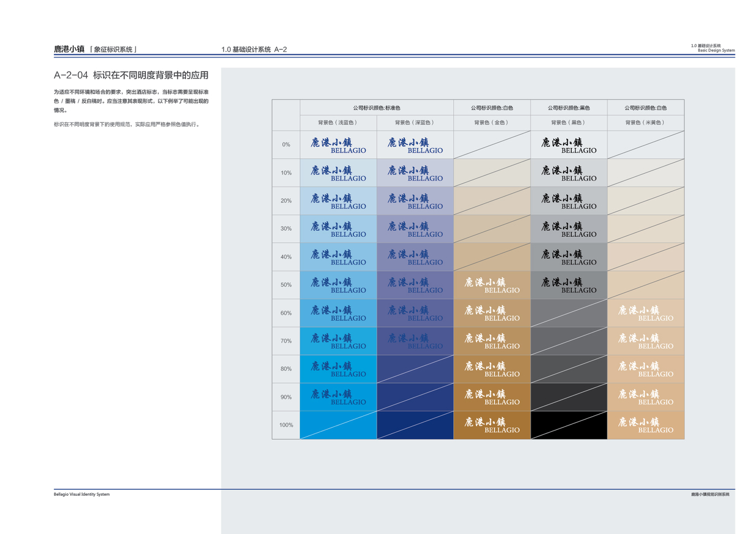756x534 pixels.
Task: Select the white logo on 50% gold background
Action: pos(492,285)
